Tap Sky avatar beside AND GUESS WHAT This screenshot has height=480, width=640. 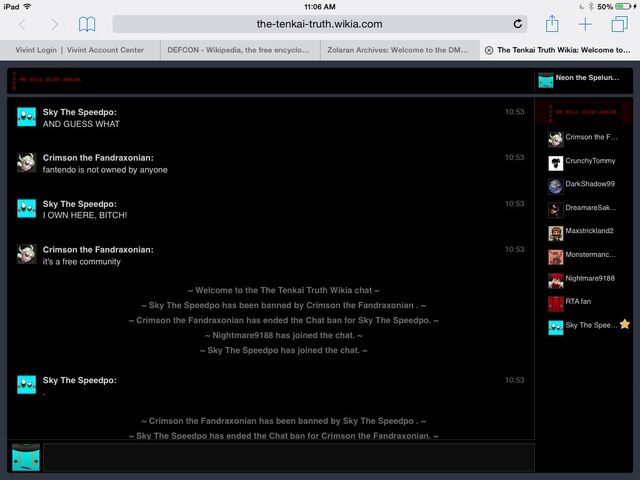pos(27,117)
